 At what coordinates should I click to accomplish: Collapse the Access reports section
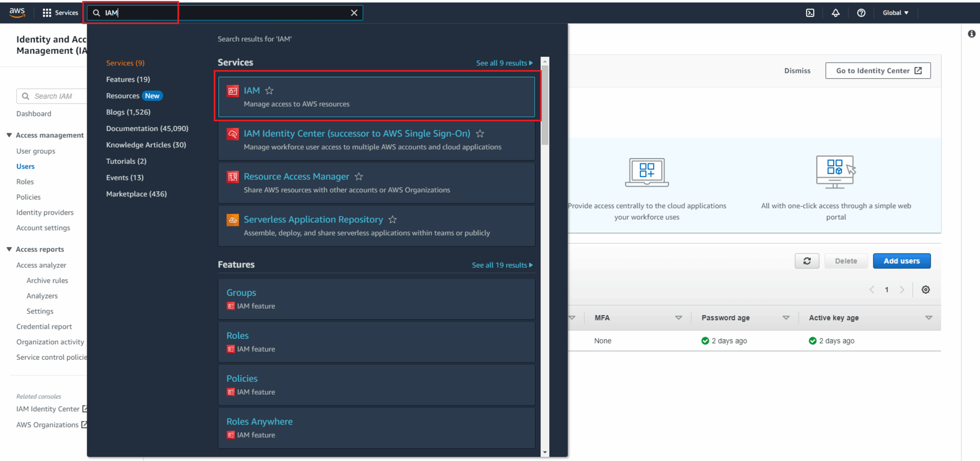click(x=9, y=249)
